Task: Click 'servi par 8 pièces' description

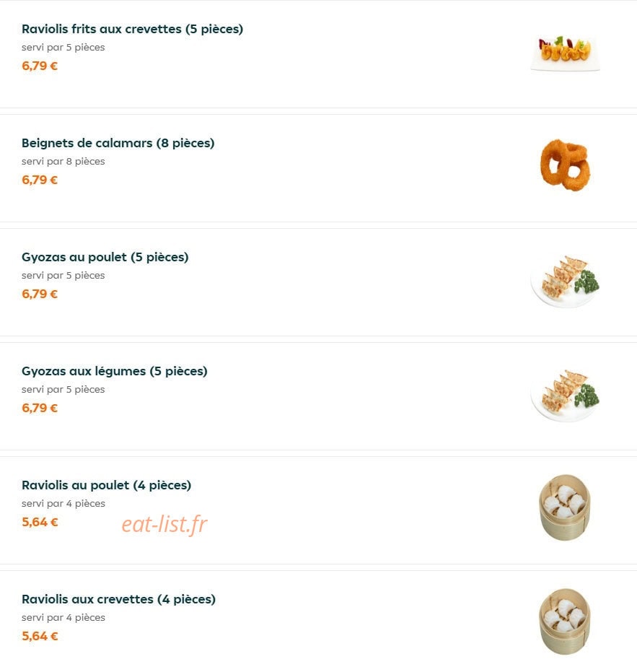Action: 63,162
